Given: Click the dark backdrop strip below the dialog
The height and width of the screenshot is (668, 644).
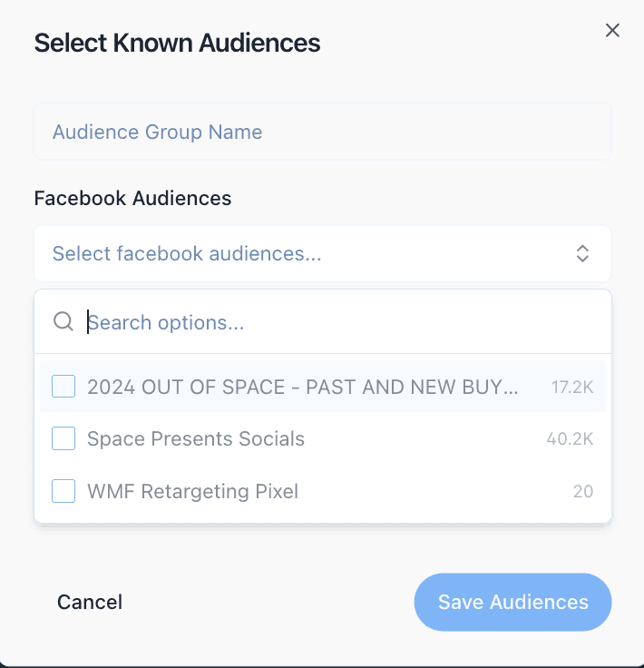Looking at the screenshot, I should point(322,665).
